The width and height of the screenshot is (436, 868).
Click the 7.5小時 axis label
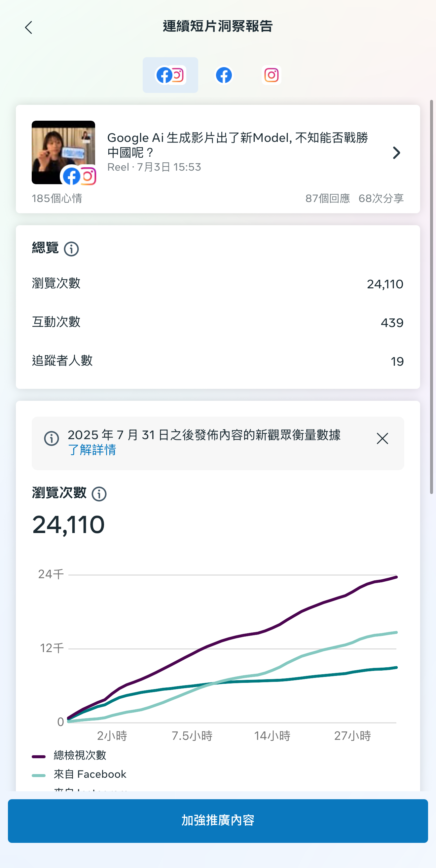coord(192,736)
